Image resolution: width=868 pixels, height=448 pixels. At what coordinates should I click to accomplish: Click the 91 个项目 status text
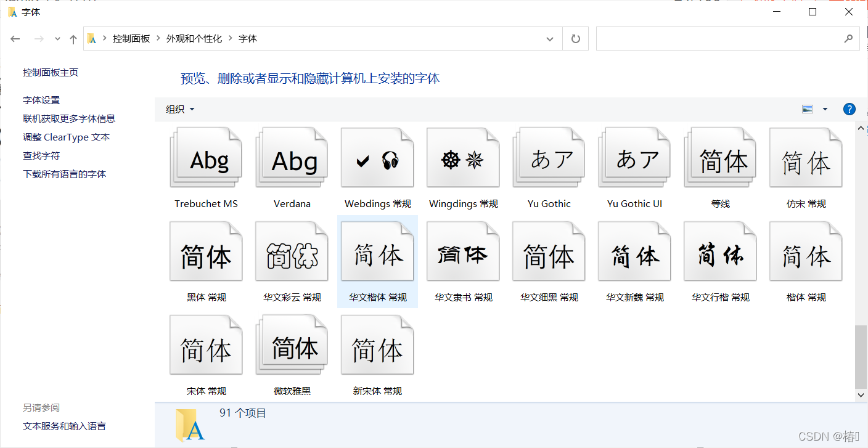(x=243, y=413)
